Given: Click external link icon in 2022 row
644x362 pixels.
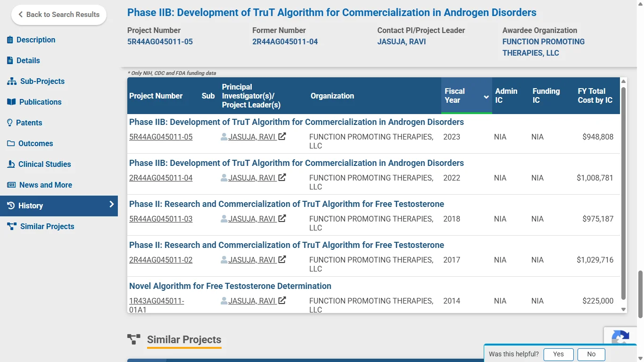Looking at the screenshot, I should [x=282, y=178].
